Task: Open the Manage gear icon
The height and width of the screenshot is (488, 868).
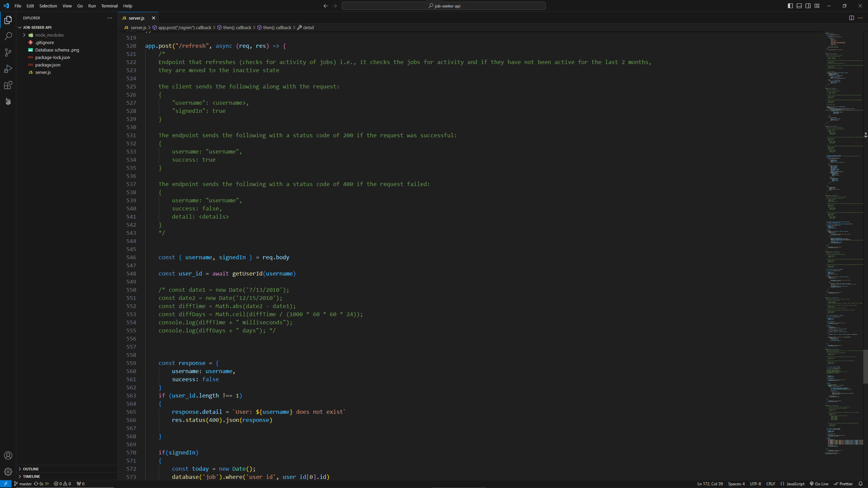Action: (x=8, y=472)
